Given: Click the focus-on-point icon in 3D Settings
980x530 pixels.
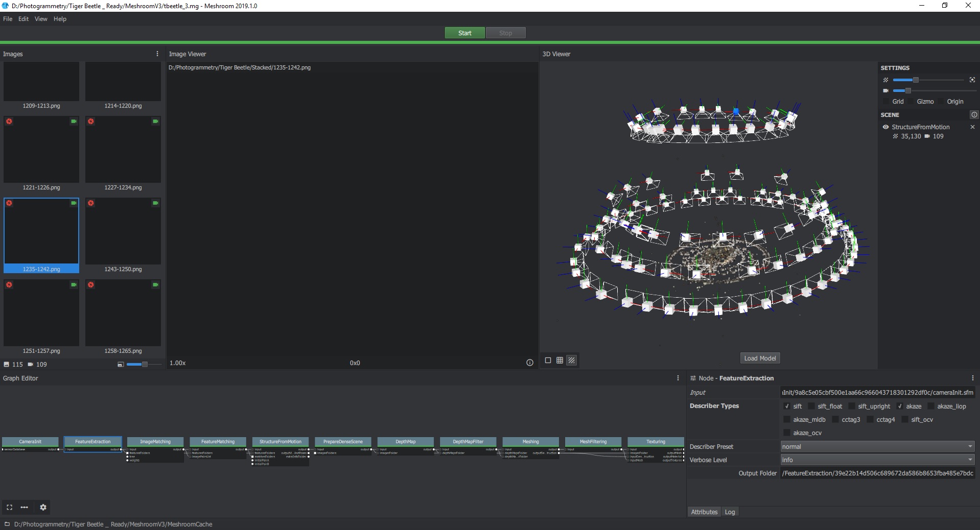Looking at the screenshot, I should coord(972,80).
